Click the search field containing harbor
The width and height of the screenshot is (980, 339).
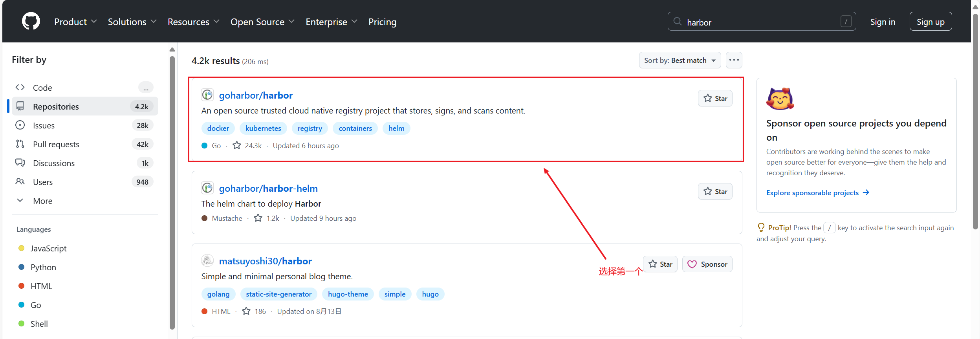click(x=762, y=22)
